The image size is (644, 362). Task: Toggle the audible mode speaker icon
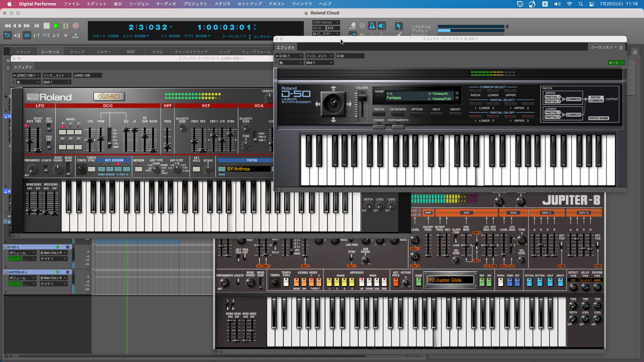coord(382,26)
